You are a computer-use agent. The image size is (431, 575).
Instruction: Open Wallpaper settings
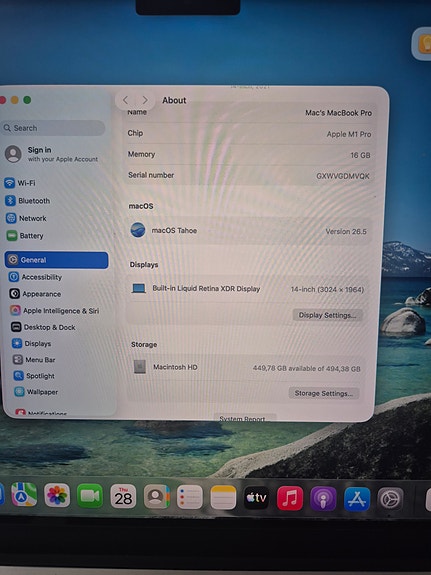click(x=36, y=392)
